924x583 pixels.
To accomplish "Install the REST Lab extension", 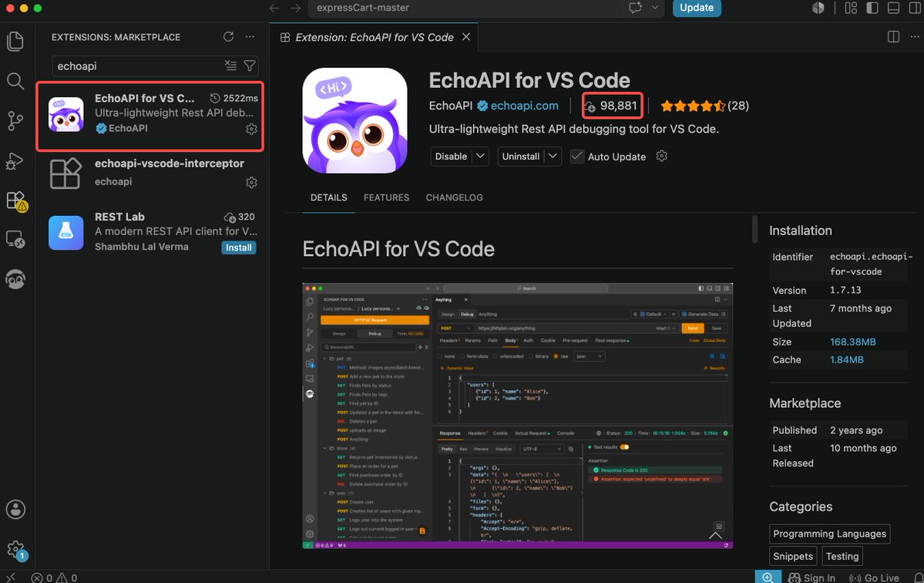I will tap(239, 248).
